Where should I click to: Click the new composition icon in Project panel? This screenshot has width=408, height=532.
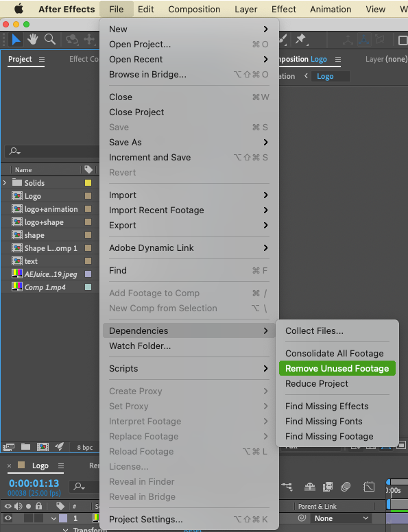(x=43, y=447)
